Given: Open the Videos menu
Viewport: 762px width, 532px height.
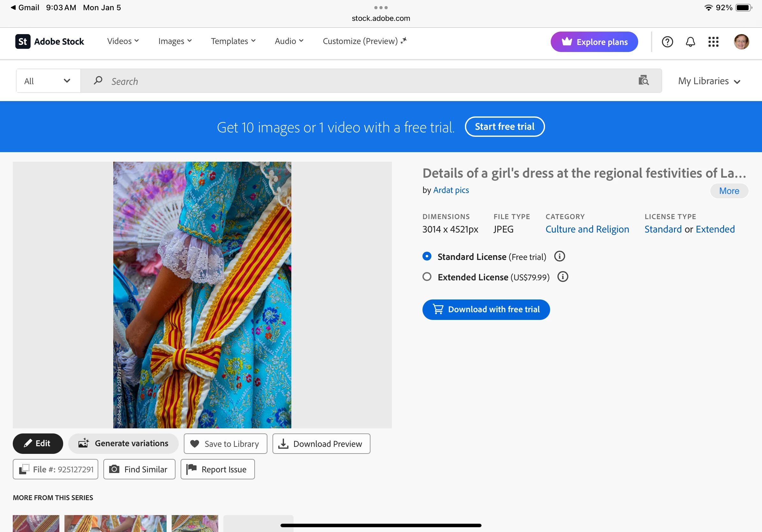Looking at the screenshot, I should coord(123,41).
